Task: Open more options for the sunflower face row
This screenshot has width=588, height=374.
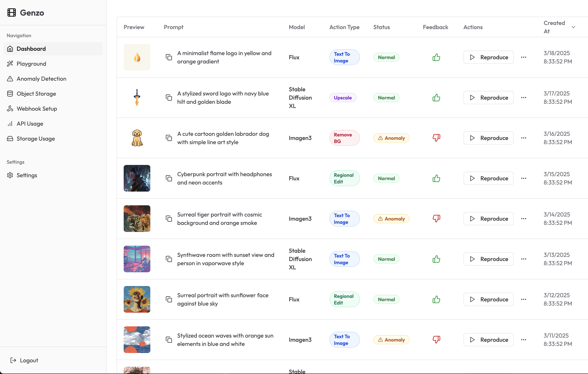Action: (x=523, y=299)
